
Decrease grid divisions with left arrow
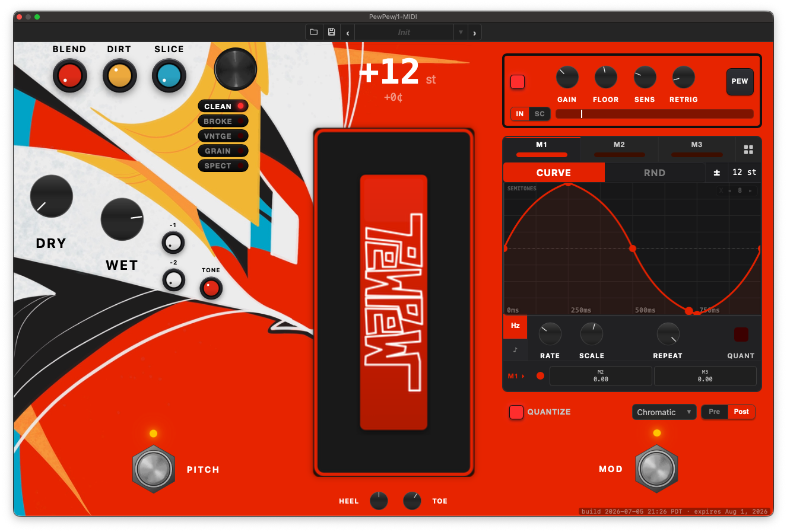tap(729, 191)
